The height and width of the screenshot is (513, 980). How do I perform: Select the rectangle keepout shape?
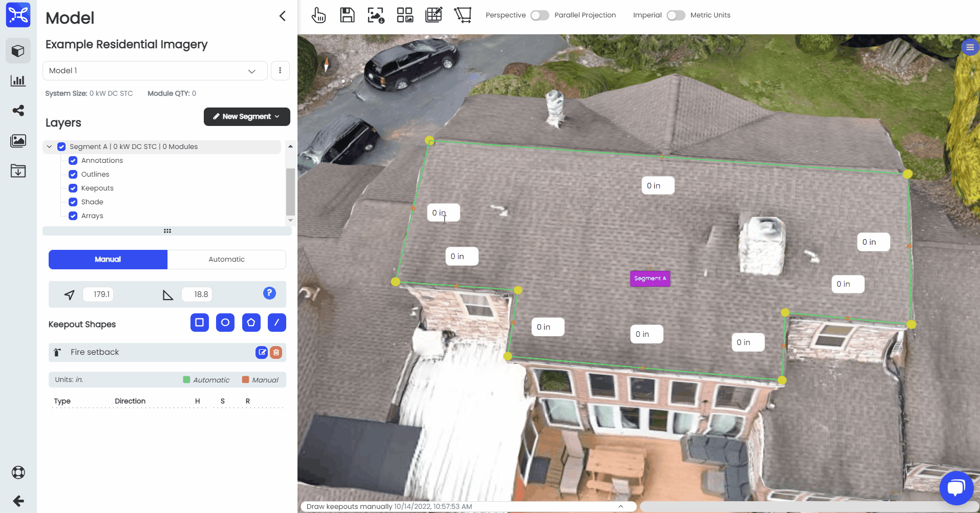tap(200, 323)
